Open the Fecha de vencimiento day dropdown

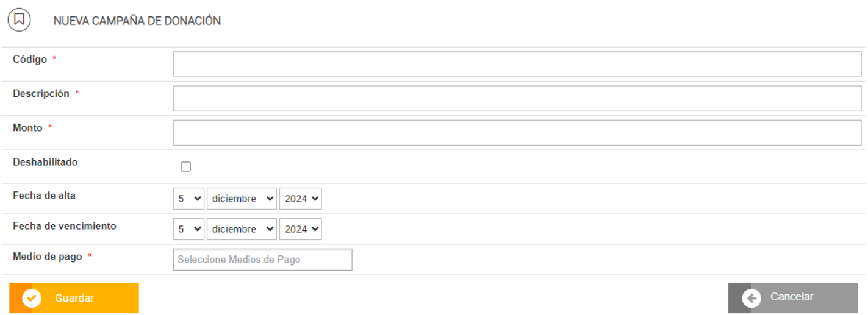pos(188,229)
